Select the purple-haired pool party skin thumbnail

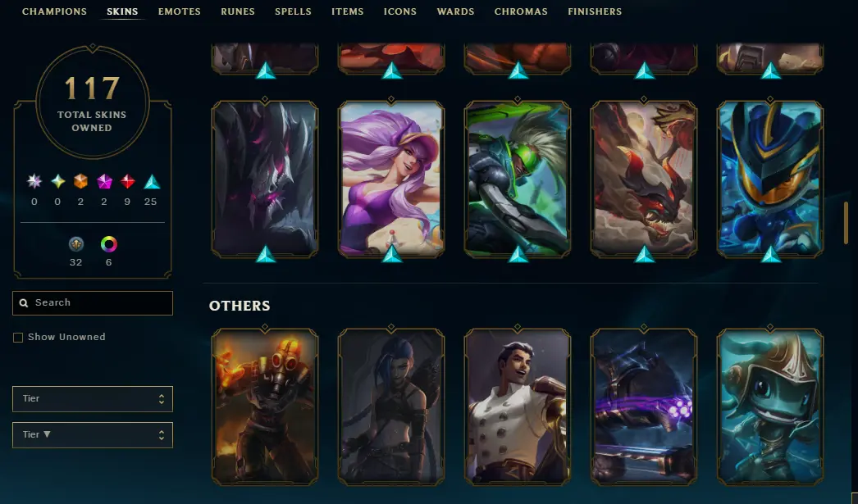391,179
